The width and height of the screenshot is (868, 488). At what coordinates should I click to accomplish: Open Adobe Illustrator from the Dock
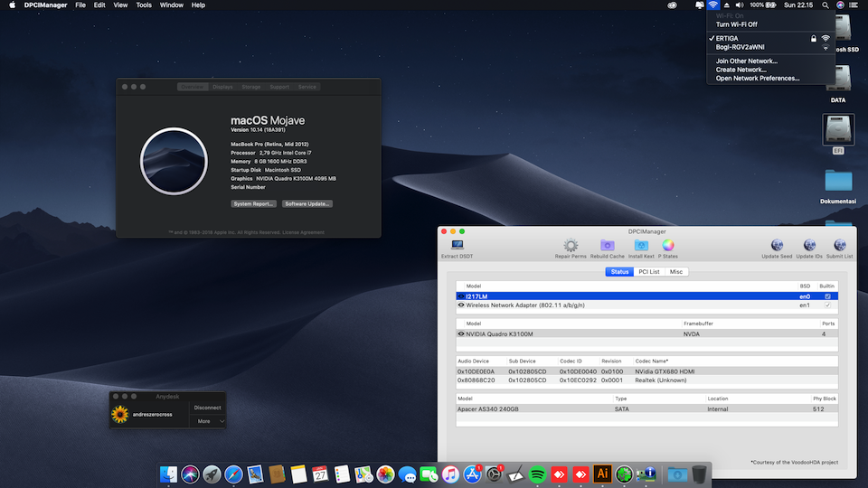(x=602, y=474)
